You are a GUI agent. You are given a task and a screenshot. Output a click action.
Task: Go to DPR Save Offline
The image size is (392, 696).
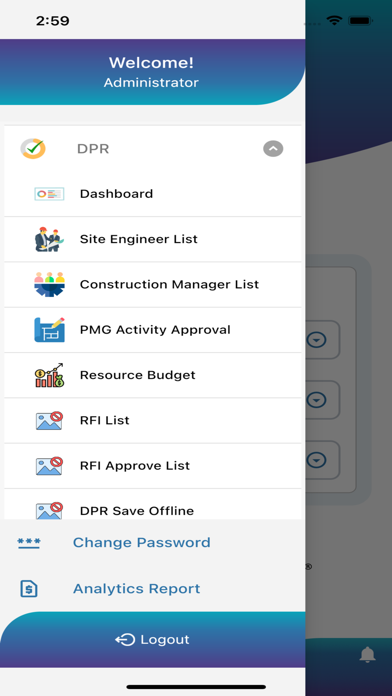click(137, 511)
